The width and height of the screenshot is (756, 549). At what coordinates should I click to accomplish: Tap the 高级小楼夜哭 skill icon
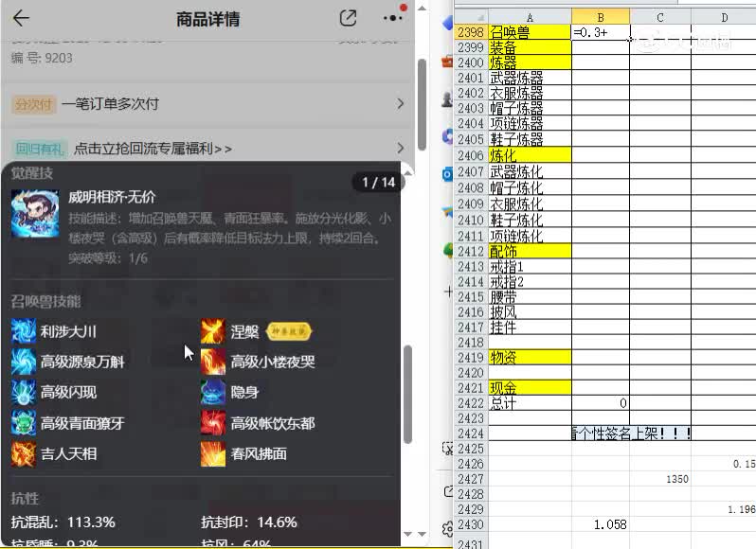click(213, 362)
